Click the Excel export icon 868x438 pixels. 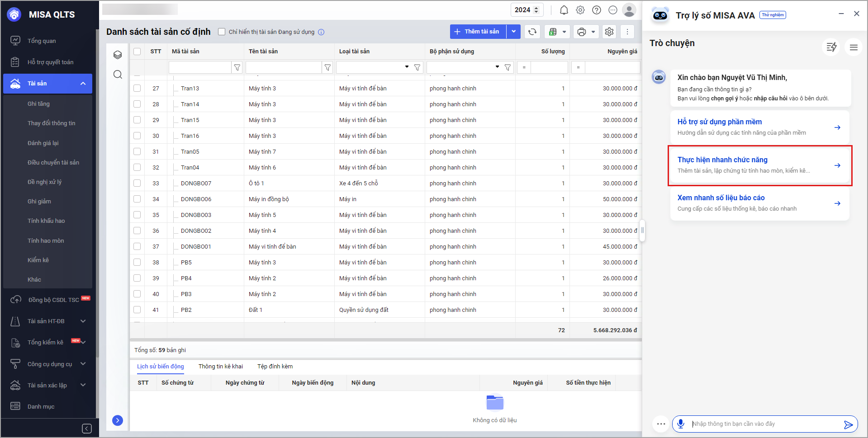coord(553,32)
